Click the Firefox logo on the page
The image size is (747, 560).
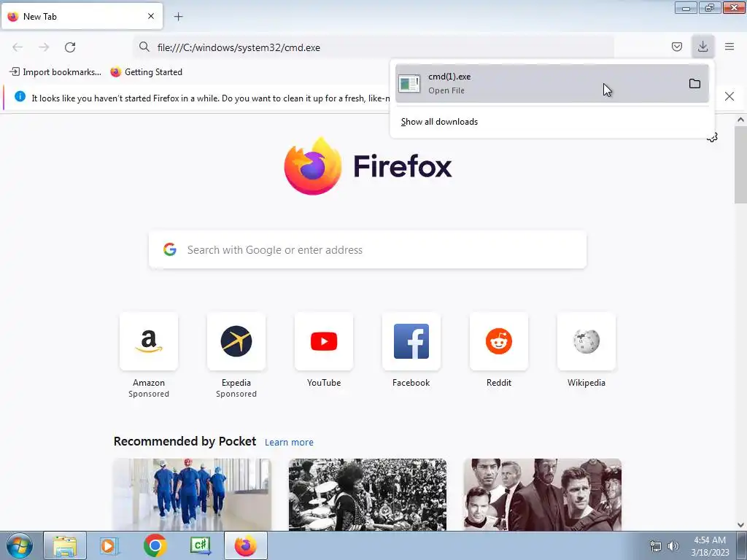point(312,166)
